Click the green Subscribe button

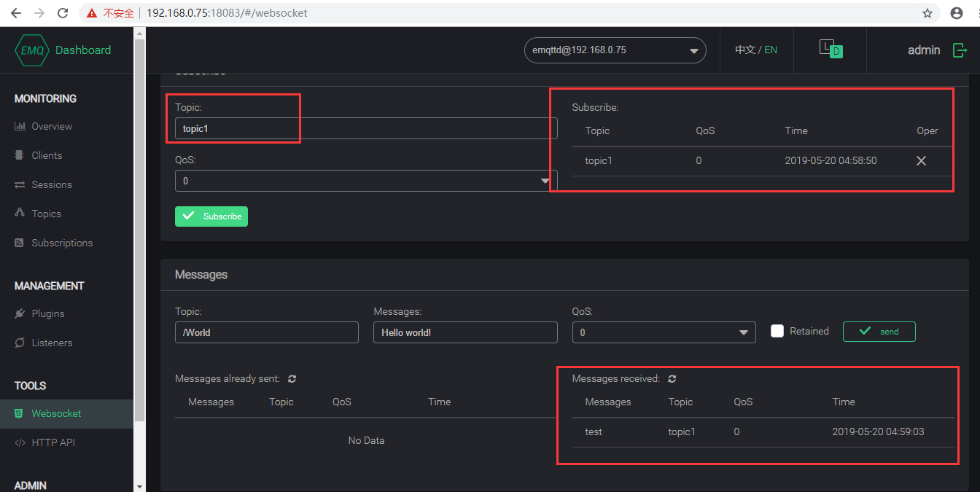pos(211,216)
